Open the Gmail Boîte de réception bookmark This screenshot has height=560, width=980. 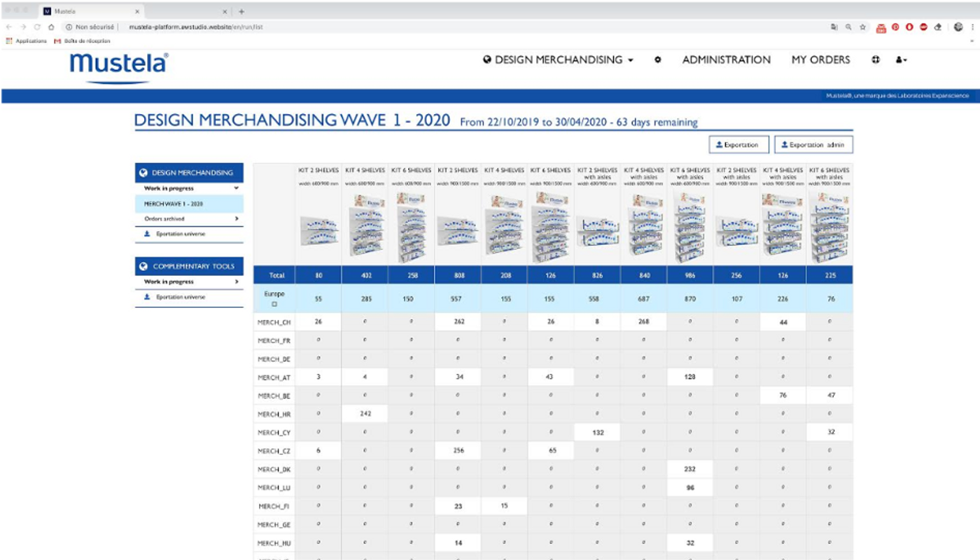tap(82, 41)
